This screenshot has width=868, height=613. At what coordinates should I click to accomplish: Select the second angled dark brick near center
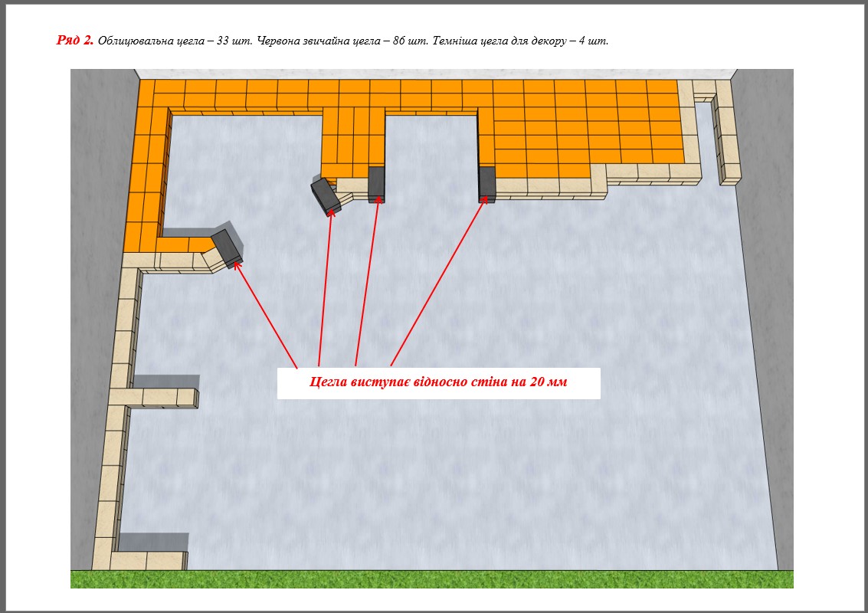pyautogui.click(x=326, y=195)
